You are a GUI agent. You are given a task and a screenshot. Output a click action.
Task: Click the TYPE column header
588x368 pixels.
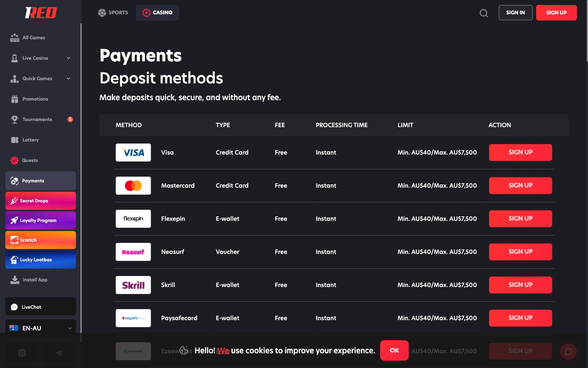223,125
